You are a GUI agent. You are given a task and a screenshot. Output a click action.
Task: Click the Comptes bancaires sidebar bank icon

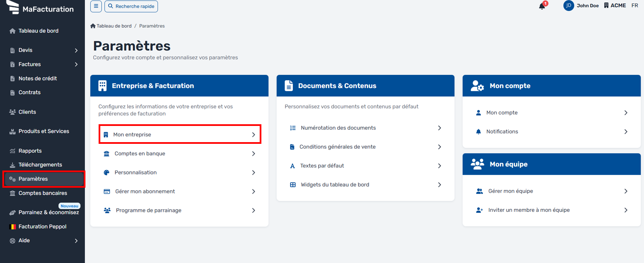[x=12, y=193]
